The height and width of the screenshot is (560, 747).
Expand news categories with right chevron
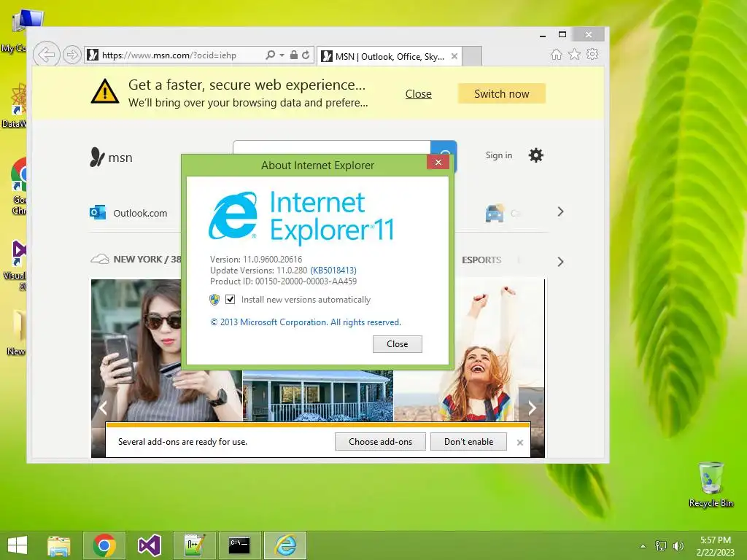click(x=561, y=262)
